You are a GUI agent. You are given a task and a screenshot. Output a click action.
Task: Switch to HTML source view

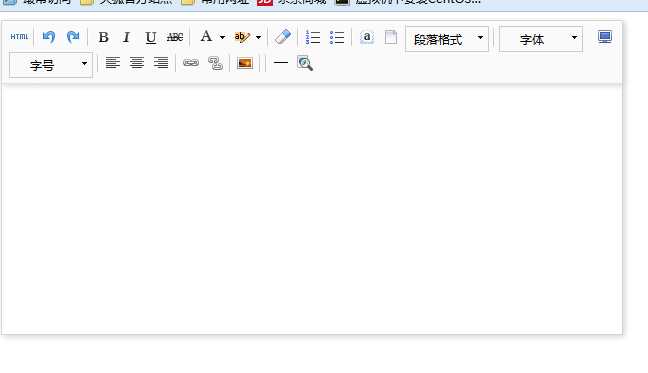pos(19,37)
